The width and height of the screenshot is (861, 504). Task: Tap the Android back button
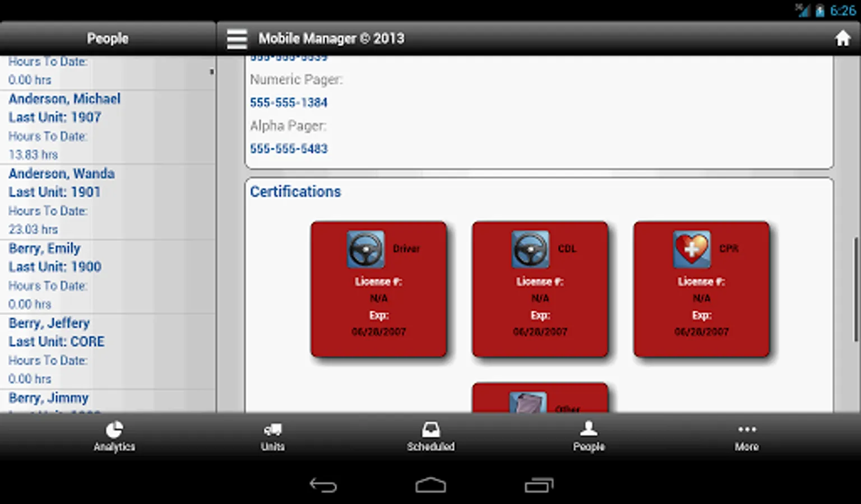pos(323,485)
